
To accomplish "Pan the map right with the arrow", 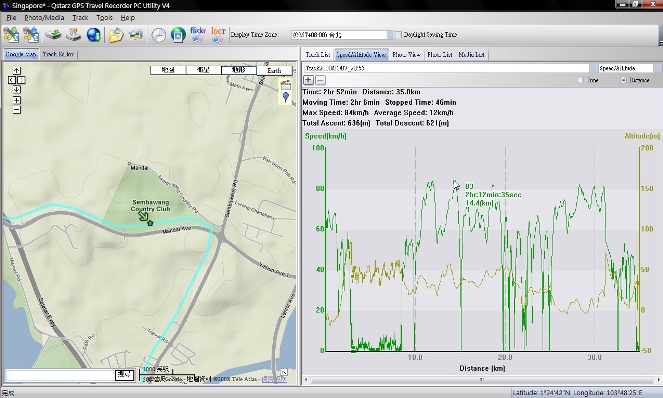I will pyautogui.click(x=21, y=80).
